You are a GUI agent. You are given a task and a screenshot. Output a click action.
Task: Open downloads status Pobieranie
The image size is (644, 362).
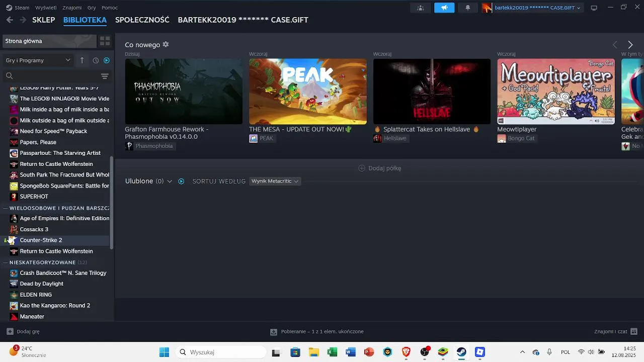pos(317,331)
